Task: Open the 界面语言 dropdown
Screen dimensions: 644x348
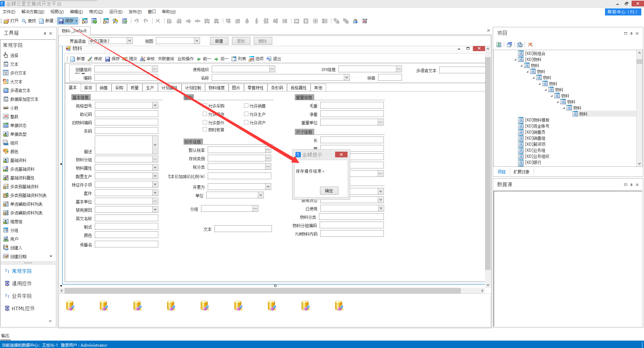Action: [129, 41]
